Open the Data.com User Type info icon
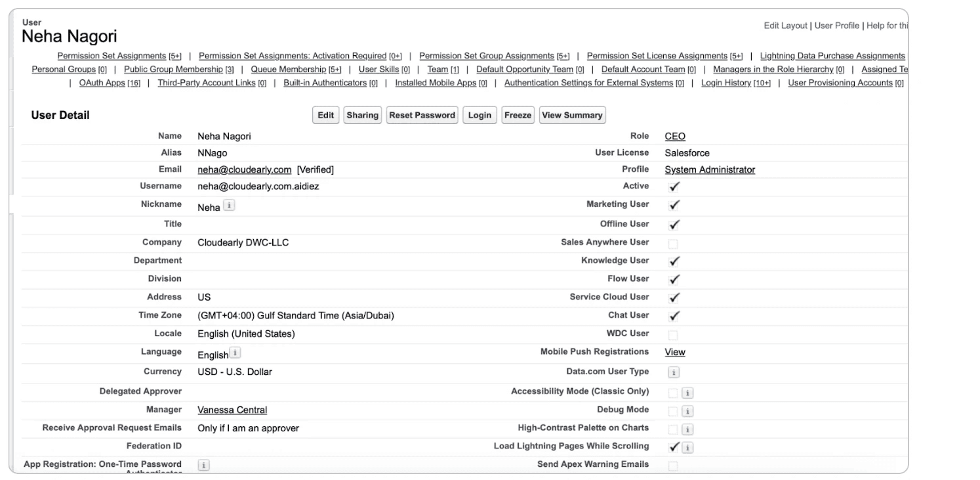The image size is (980, 480). tap(673, 372)
